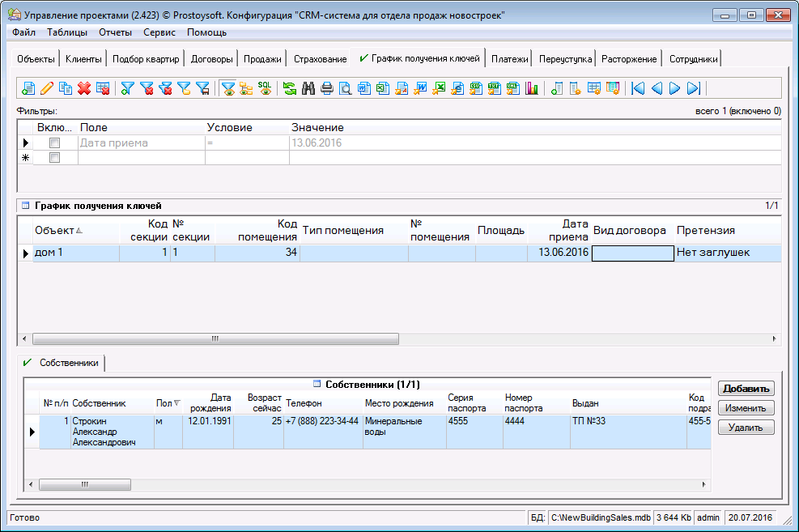
Task: Switch to the 'Платежи' tab
Action: tap(509, 59)
